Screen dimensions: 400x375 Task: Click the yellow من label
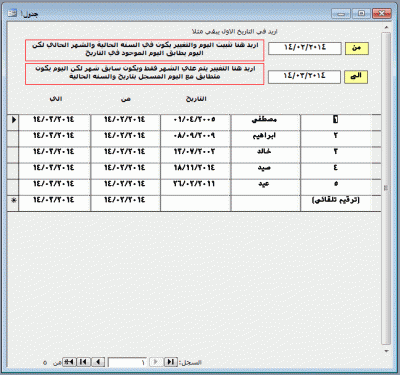coord(357,48)
